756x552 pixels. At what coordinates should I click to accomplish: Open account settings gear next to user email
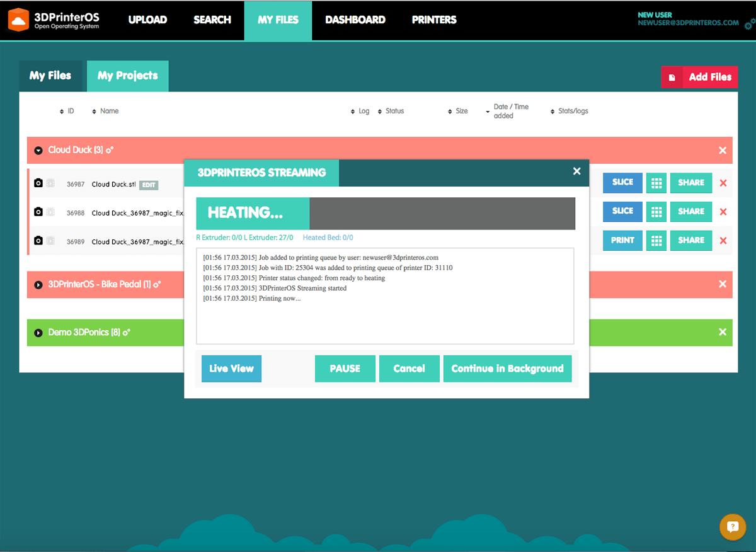[x=749, y=25]
